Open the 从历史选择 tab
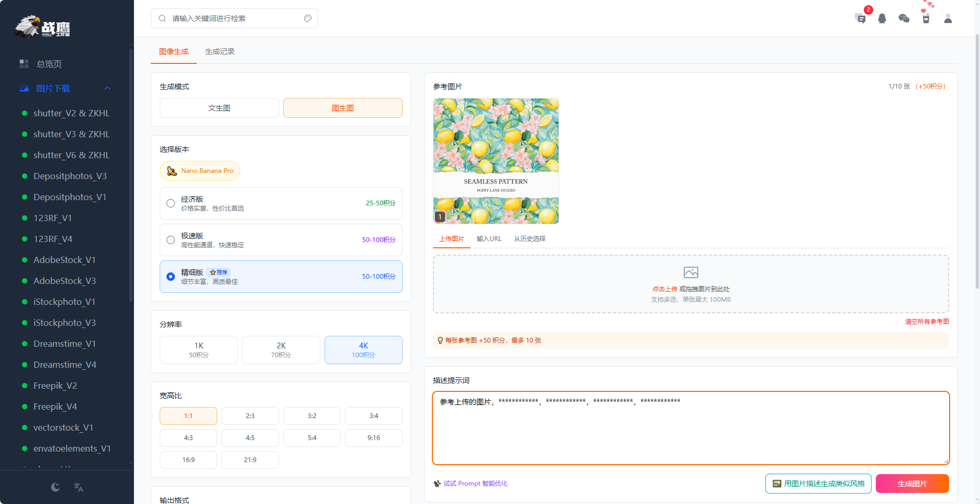The image size is (980, 504). (529, 238)
